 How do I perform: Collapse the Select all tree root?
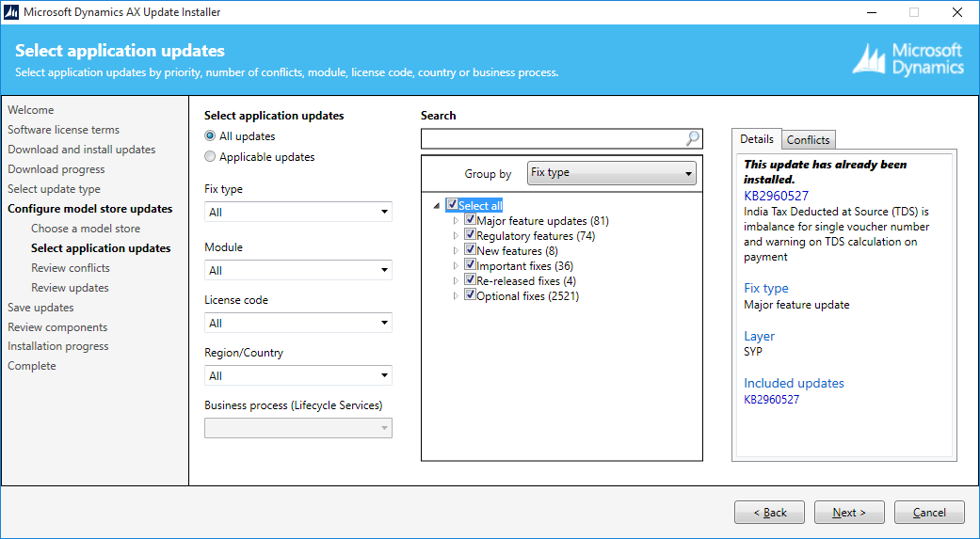(x=436, y=206)
